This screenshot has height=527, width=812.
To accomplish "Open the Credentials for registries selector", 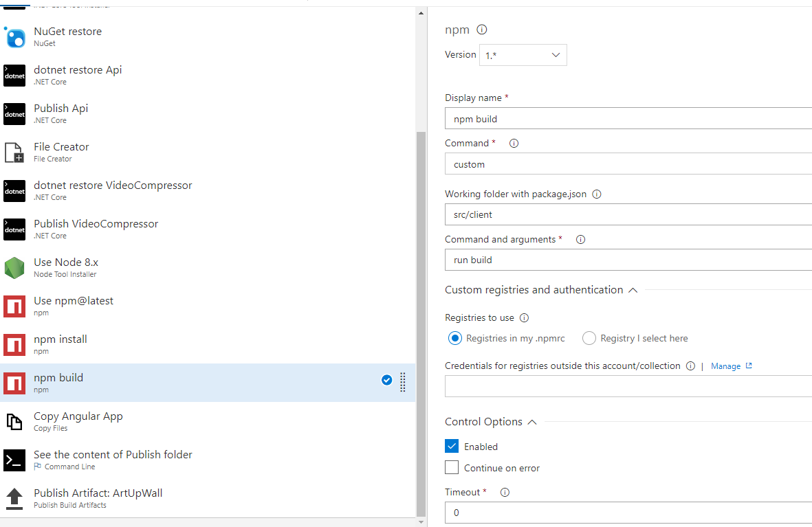I will point(628,386).
